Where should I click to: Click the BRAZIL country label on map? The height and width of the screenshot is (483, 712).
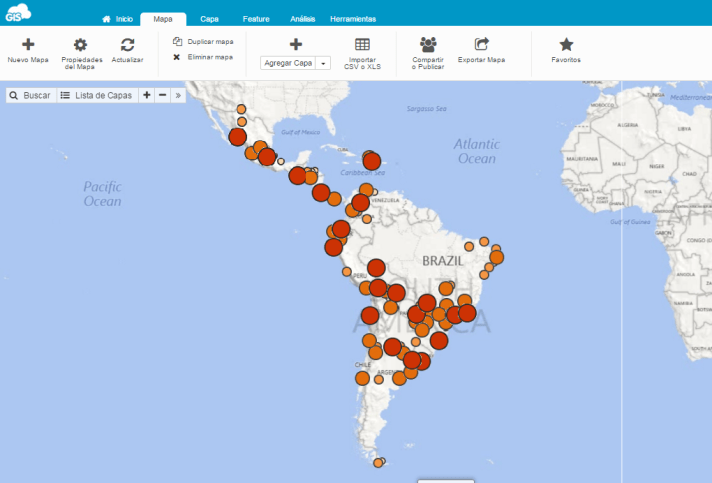[x=443, y=261]
